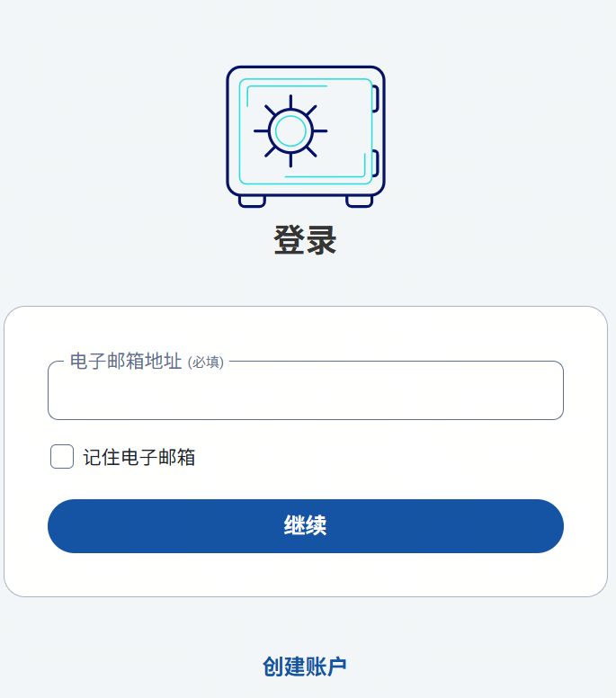
Task: Click the 登录 heading
Action: pyautogui.click(x=305, y=241)
